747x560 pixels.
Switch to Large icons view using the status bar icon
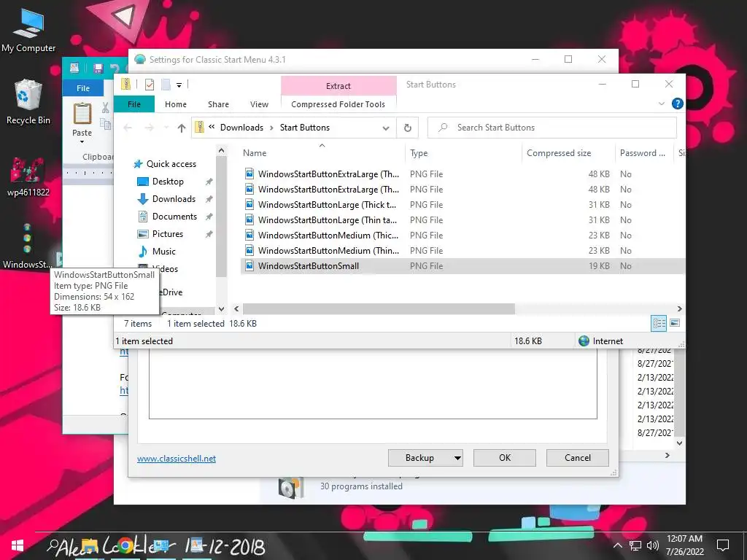(675, 323)
